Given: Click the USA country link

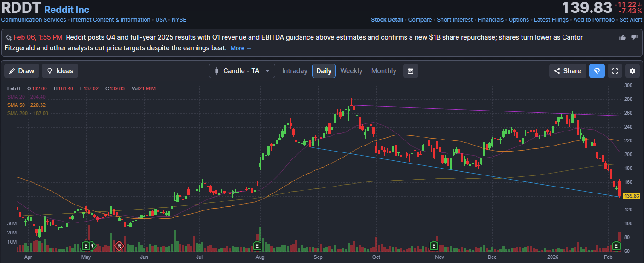Looking at the screenshot, I should [x=161, y=20].
